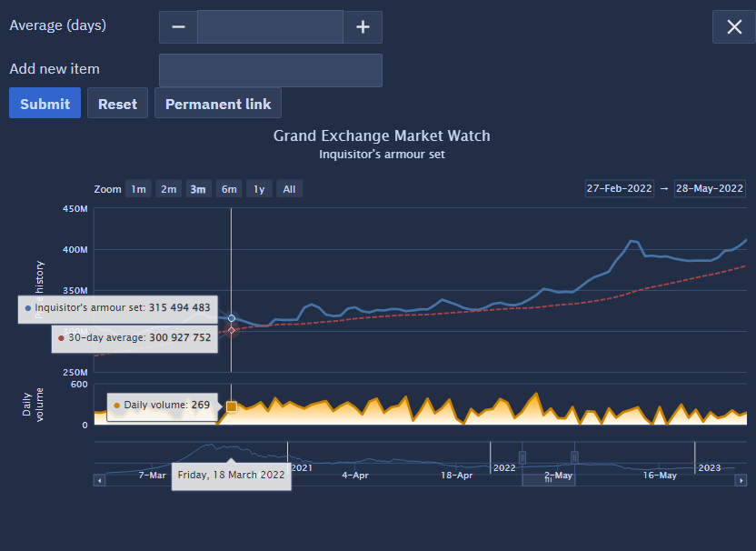Click the 400M axis label
The image size is (756, 551).
[75, 250]
